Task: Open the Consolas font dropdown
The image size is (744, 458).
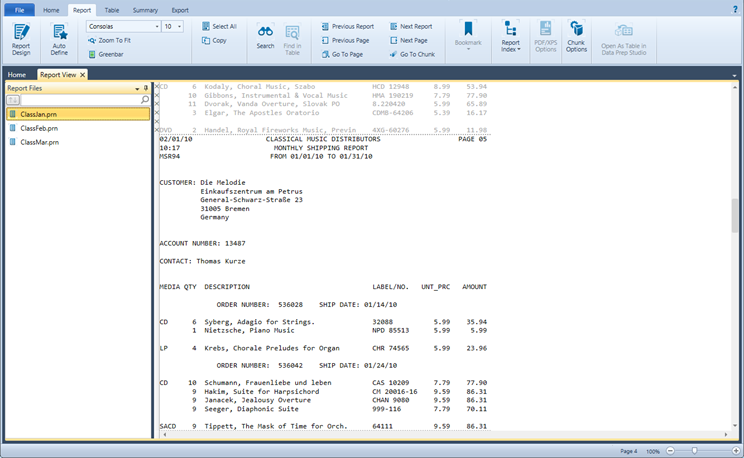Action: click(157, 26)
